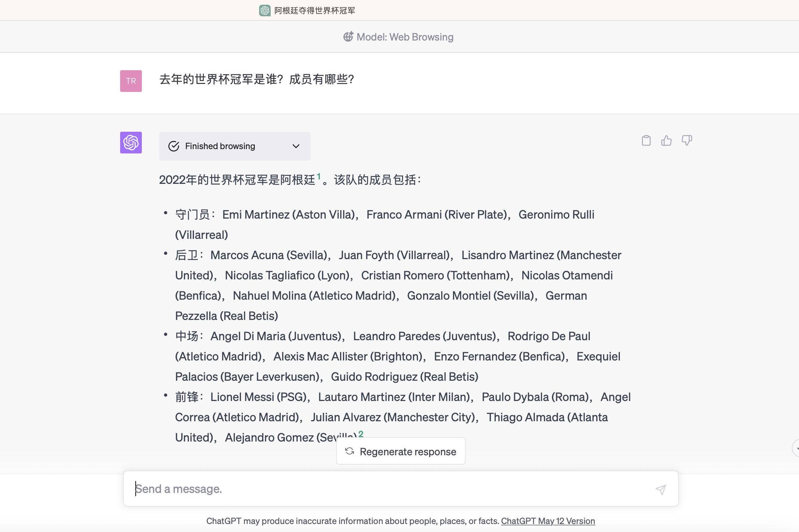Viewport: 799px width, 532px height.
Task: Open the ChatGPT May 12 Version link
Action: 548,521
